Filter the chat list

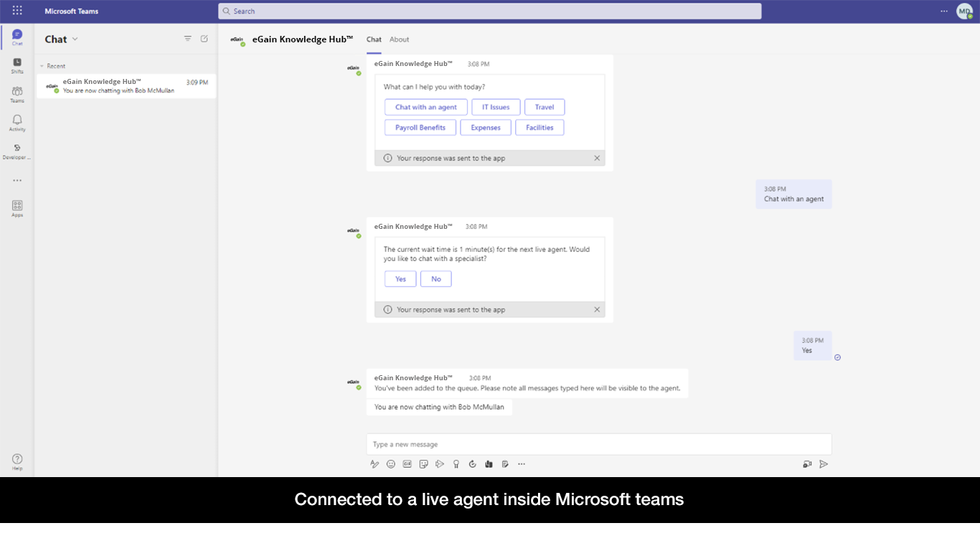tap(188, 39)
